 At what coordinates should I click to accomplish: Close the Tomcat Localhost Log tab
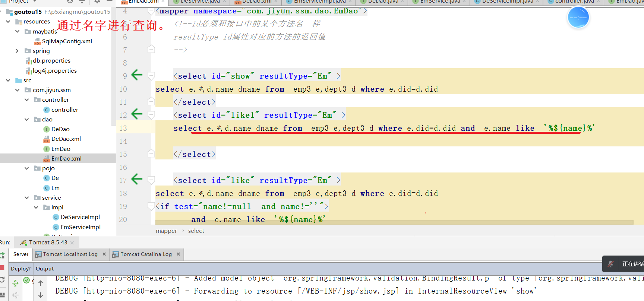104,254
